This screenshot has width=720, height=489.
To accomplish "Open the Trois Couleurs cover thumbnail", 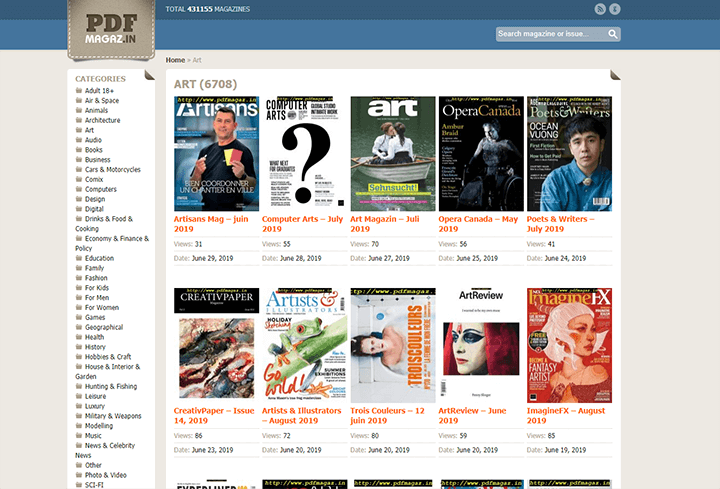I will point(393,345).
